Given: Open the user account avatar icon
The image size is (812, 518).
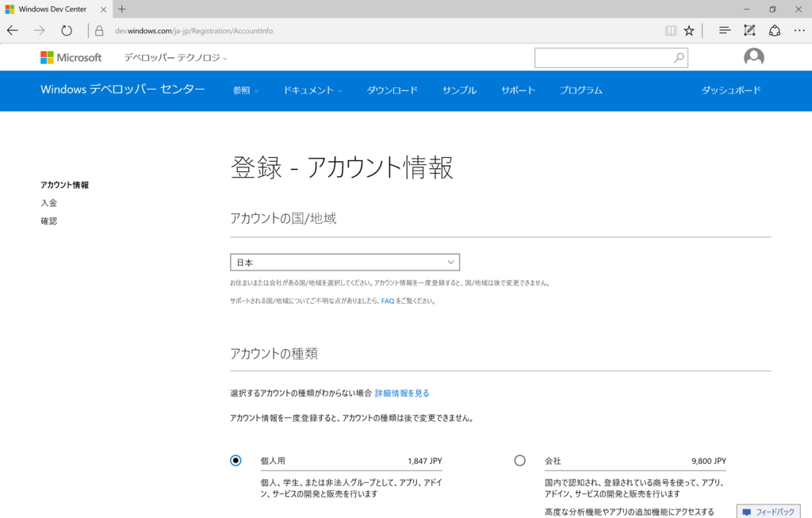Looking at the screenshot, I should pos(754,57).
